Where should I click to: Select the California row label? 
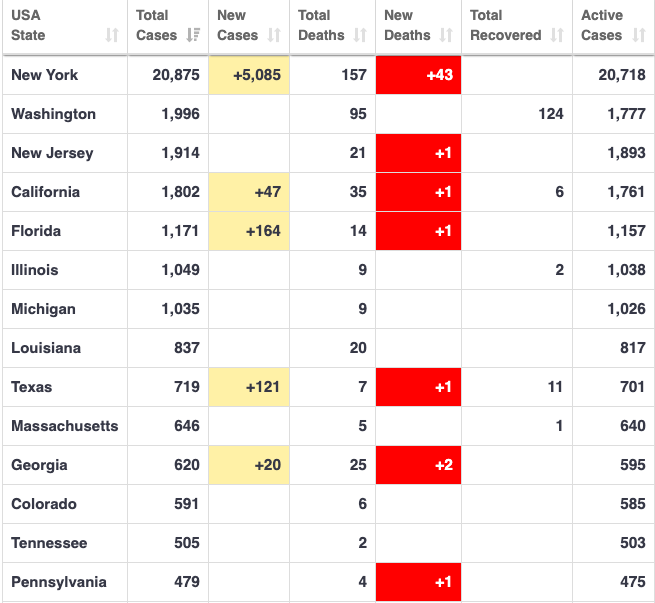(x=45, y=192)
